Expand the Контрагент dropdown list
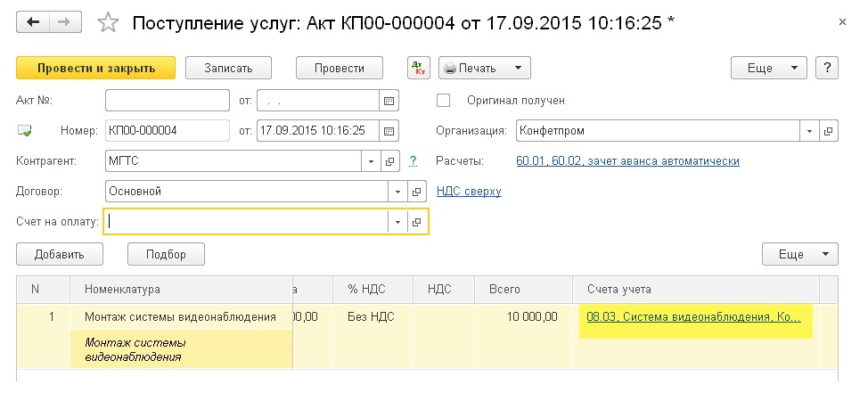 click(x=371, y=161)
